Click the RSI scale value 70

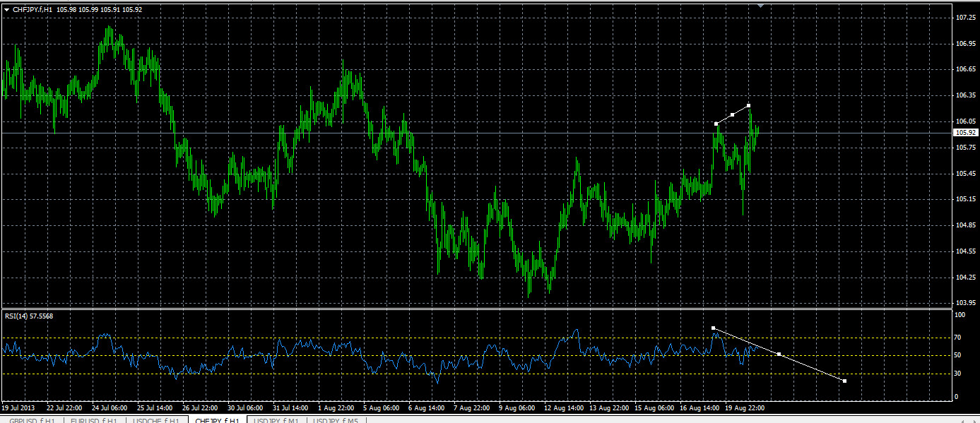[958, 338]
